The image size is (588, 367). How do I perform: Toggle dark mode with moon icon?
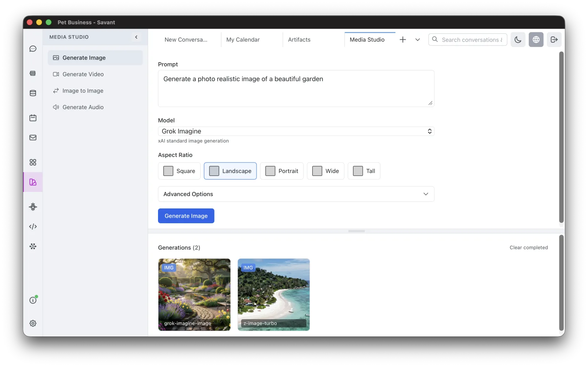[518, 40]
